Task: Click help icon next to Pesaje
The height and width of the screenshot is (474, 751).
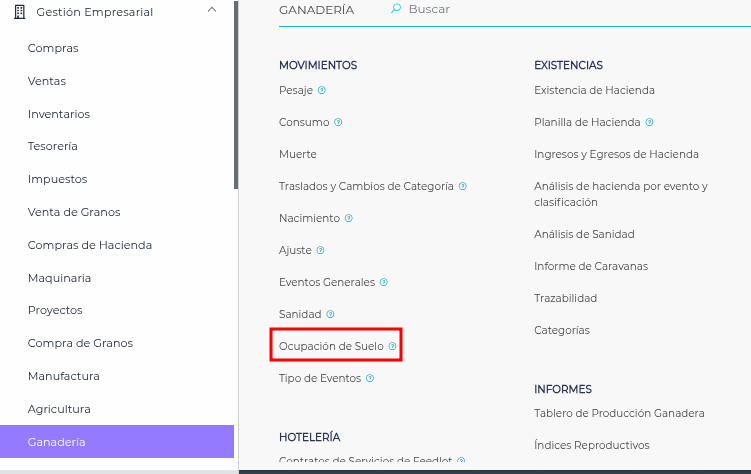Action: (x=322, y=90)
